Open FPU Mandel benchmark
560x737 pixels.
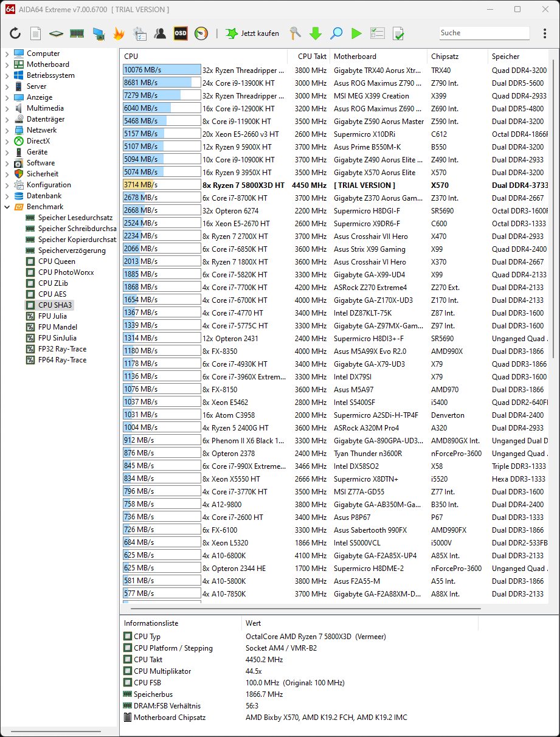(58, 327)
